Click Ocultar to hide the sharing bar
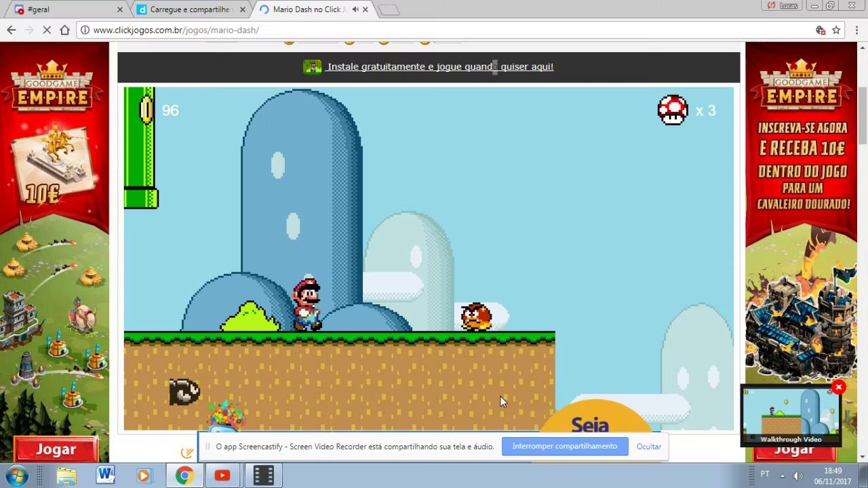 (649, 447)
